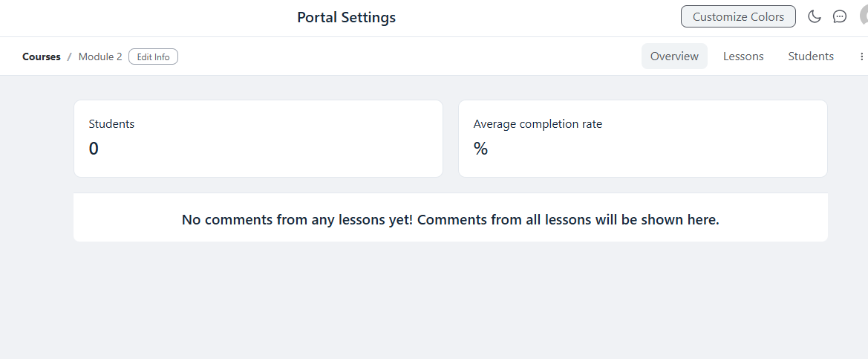This screenshot has width=868, height=359.
Task: Click the Portal Settings page title
Action: (x=347, y=17)
